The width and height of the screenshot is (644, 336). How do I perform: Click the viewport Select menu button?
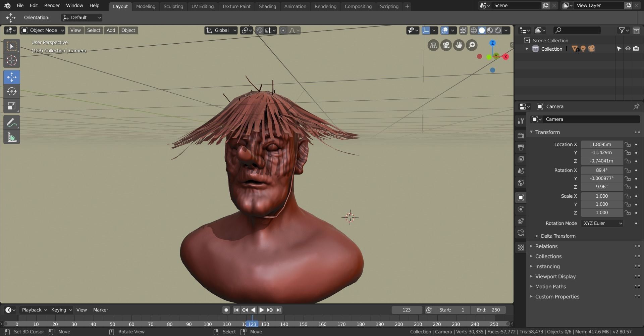(x=94, y=30)
